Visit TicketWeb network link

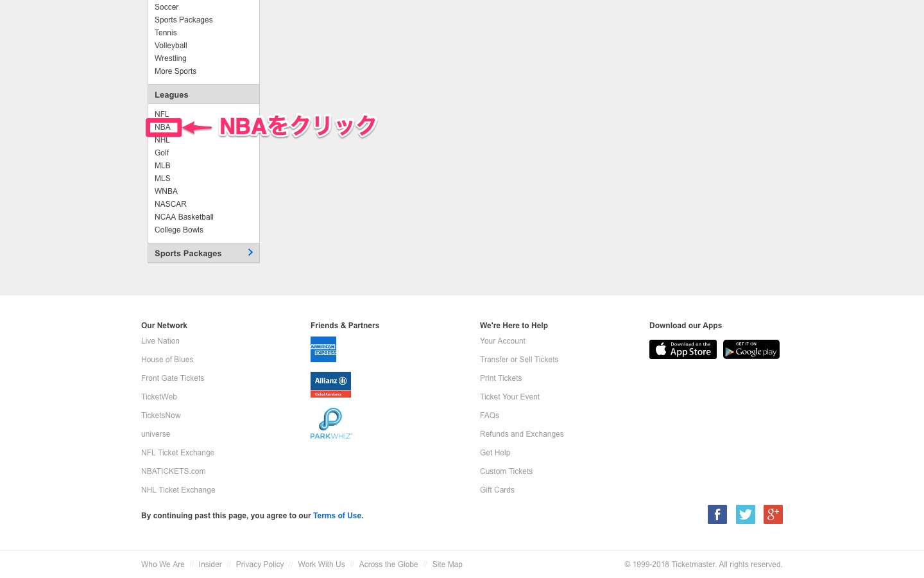click(x=159, y=397)
